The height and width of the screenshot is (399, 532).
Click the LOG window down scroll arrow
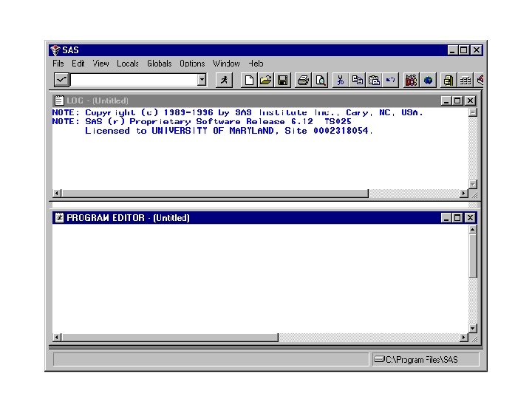tap(473, 184)
